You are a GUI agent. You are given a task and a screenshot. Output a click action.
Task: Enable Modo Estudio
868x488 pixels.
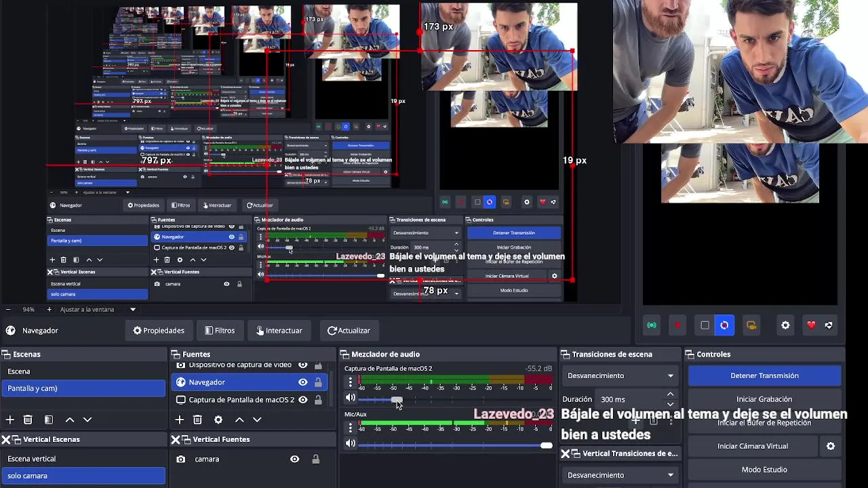(764, 470)
